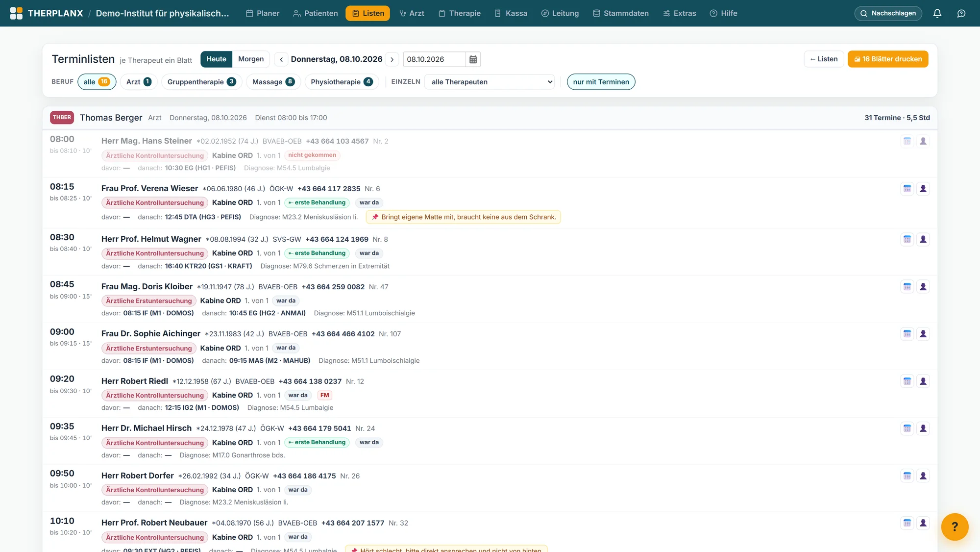The height and width of the screenshot is (552, 980).
Task: Open patient icon for Robert Dorfer row
Action: coord(923,476)
